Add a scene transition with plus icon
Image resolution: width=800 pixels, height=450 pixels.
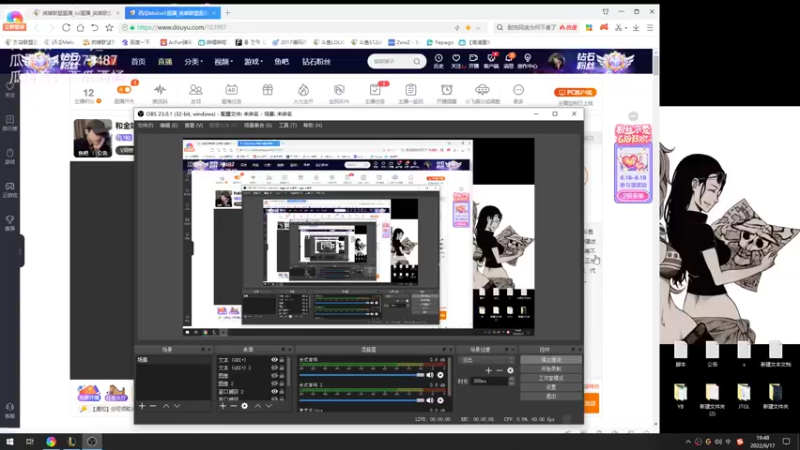click(x=488, y=370)
